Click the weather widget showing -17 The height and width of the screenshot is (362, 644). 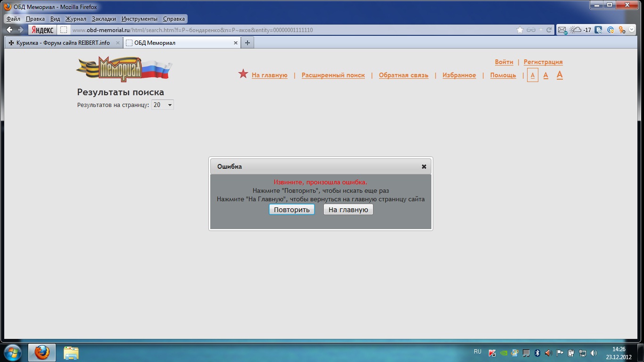point(580,30)
